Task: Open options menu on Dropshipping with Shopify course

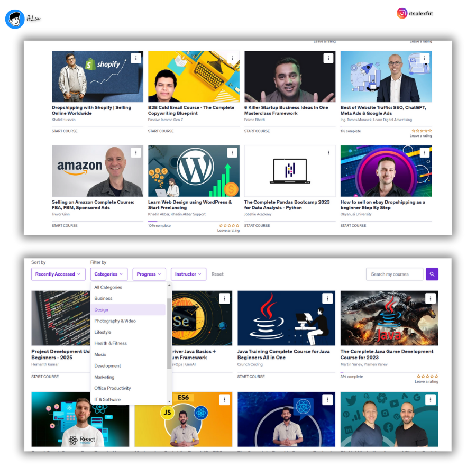Action: click(x=136, y=58)
